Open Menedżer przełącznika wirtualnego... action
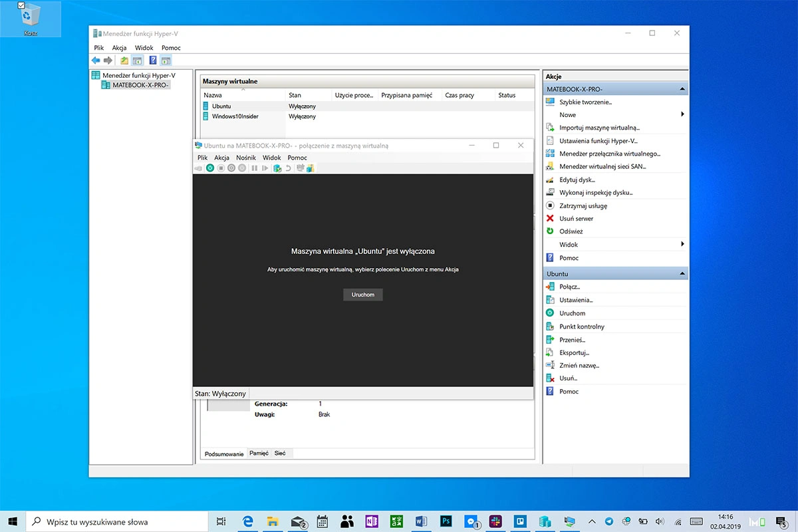Image resolution: width=798 pixels, height=532 pixels. (x=610, y=154)
